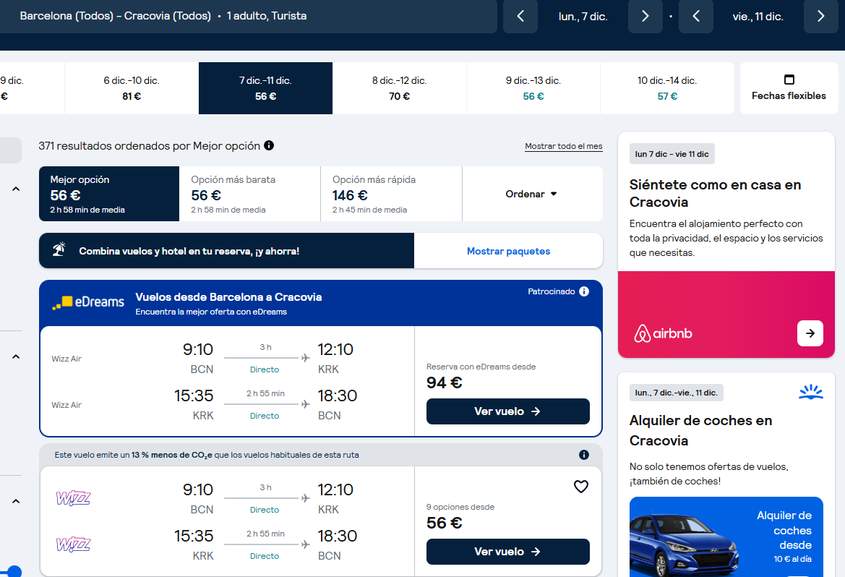Click CO2 emissions info icon
Image resolution: width=845 pixels, height=577 pixels.
pyautogui.click(x=584, y=455)
